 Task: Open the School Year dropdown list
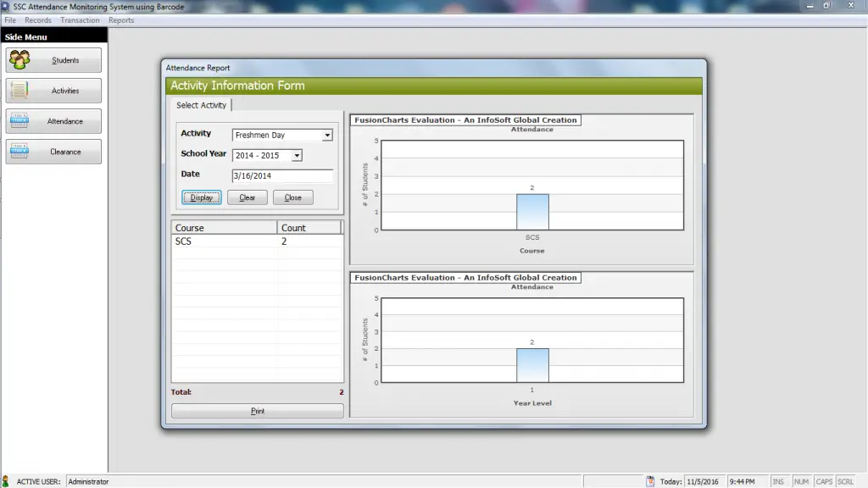click(x=297, y=156)
